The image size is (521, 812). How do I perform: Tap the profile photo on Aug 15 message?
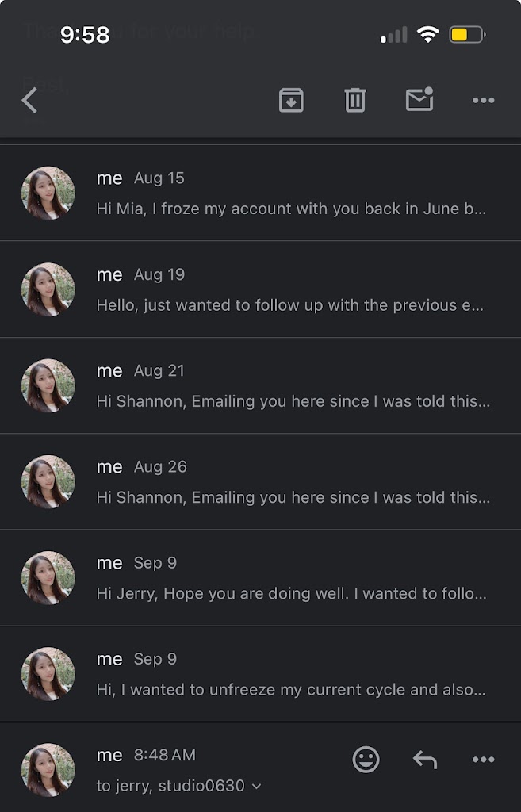pyautogui.click(x=48, y=193)
